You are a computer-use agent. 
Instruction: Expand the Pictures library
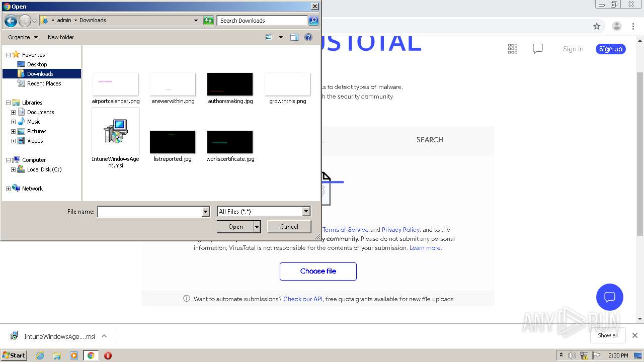point(13,131)
